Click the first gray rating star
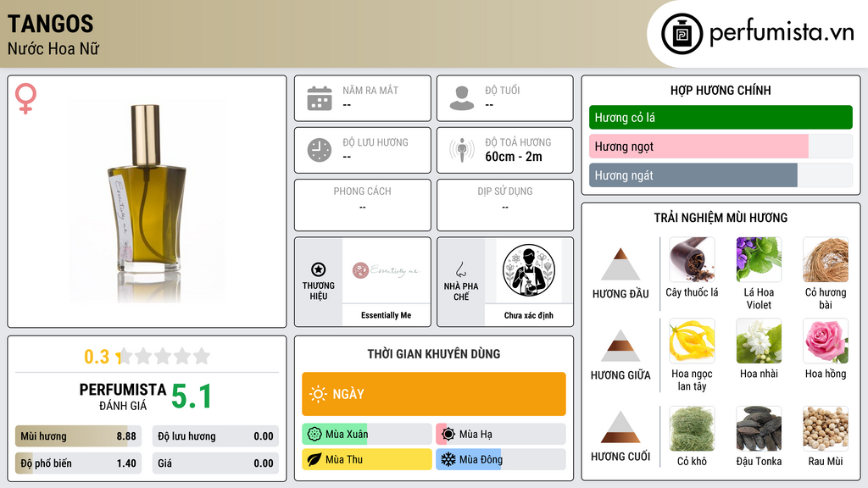The image size is (868, 488). 125,356
